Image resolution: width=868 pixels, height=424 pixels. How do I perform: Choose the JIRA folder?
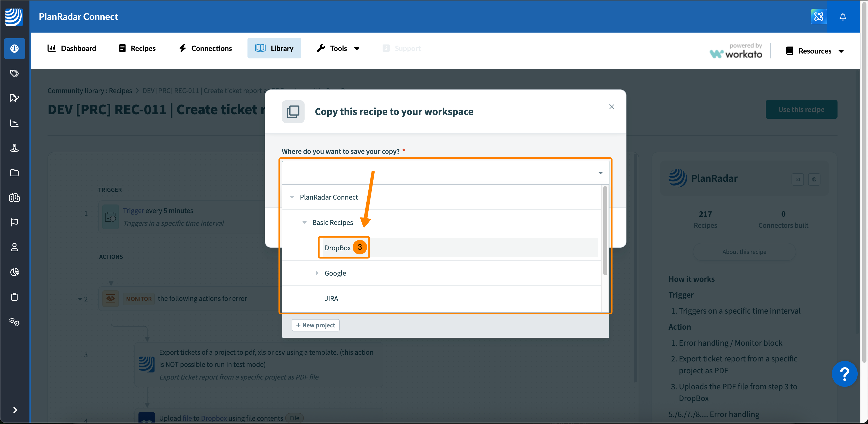[331, 299]
